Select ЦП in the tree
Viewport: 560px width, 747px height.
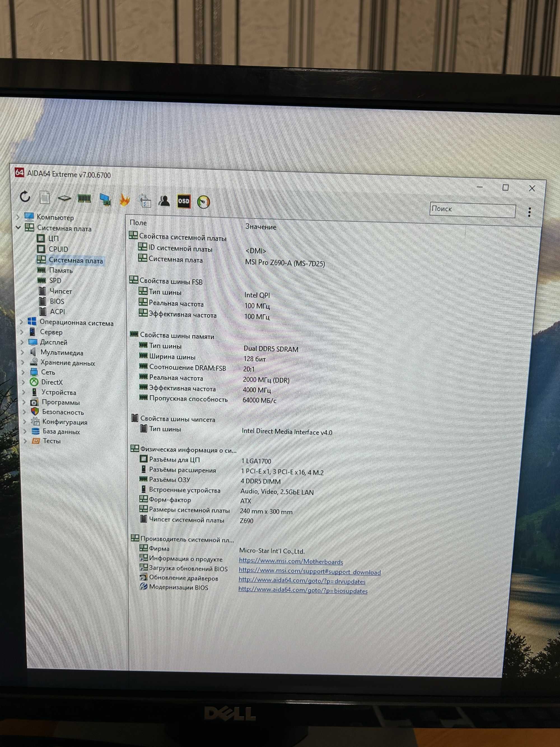[53, 238]
